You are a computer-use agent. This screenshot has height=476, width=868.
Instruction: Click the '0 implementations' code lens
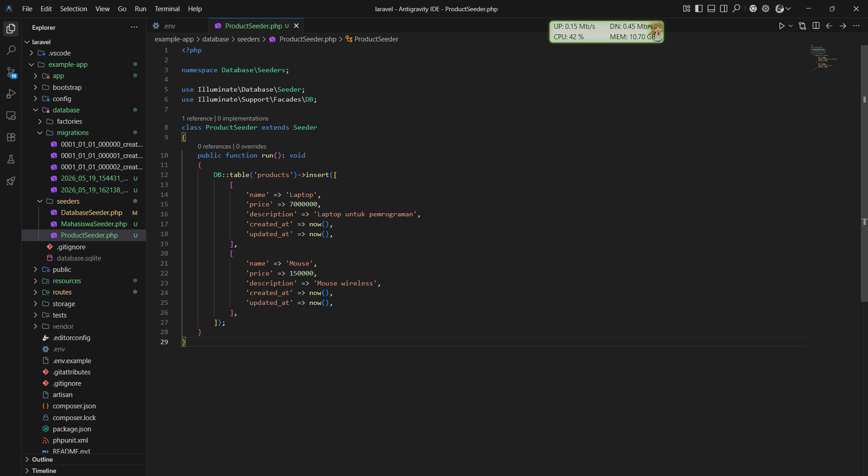[243, 118]
